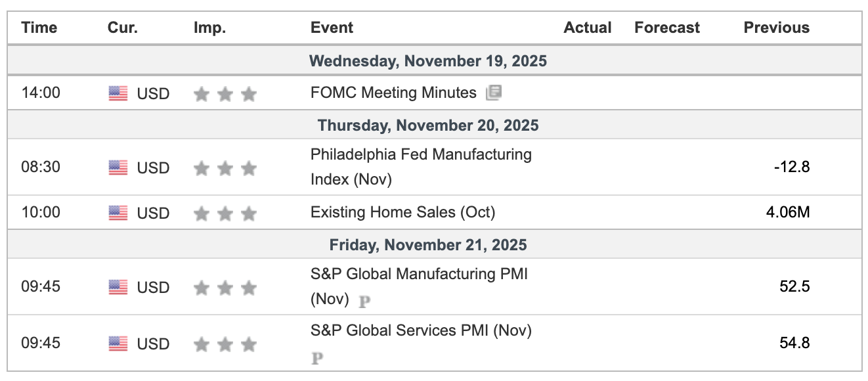Click the US flag in FOMC Minutes row
This screenshot has width=868, height=381.
[x=118, y=94]
